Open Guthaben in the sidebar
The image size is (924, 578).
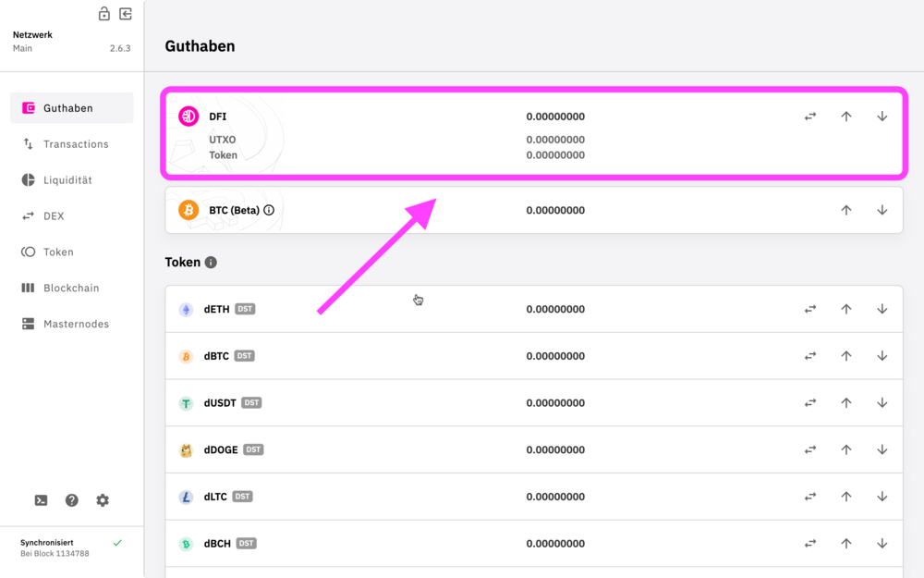pos(68,108)
